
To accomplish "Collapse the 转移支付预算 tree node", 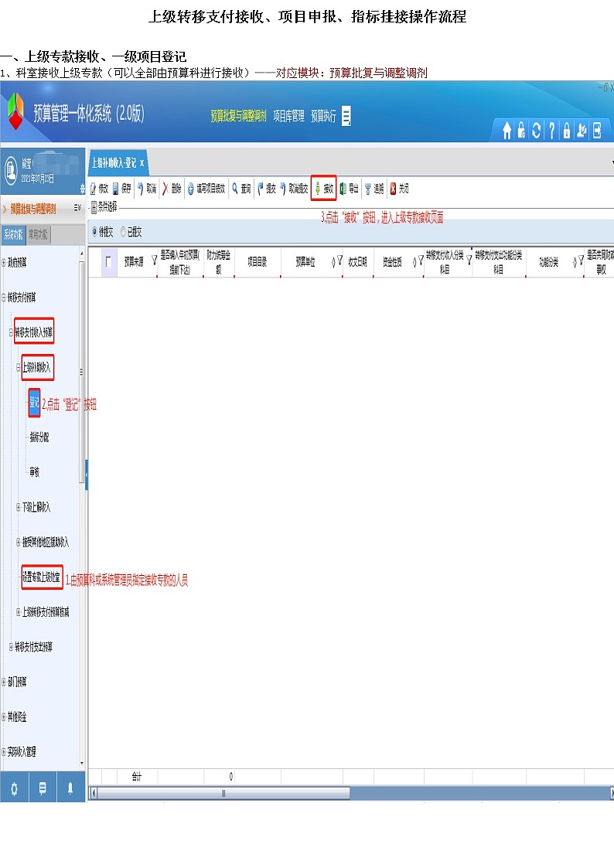I will click(4, 298).
